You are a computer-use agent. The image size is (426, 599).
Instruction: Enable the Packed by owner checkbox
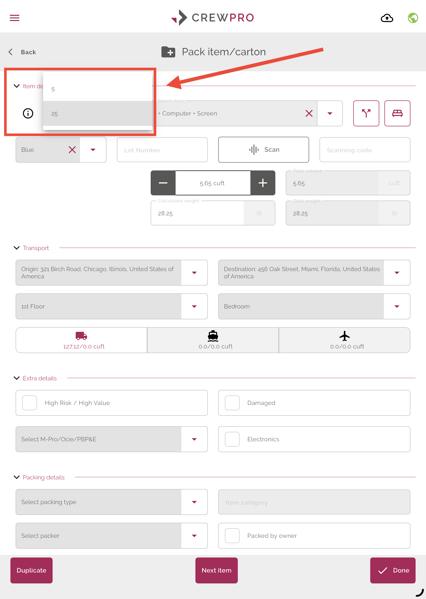coord(232,536)
